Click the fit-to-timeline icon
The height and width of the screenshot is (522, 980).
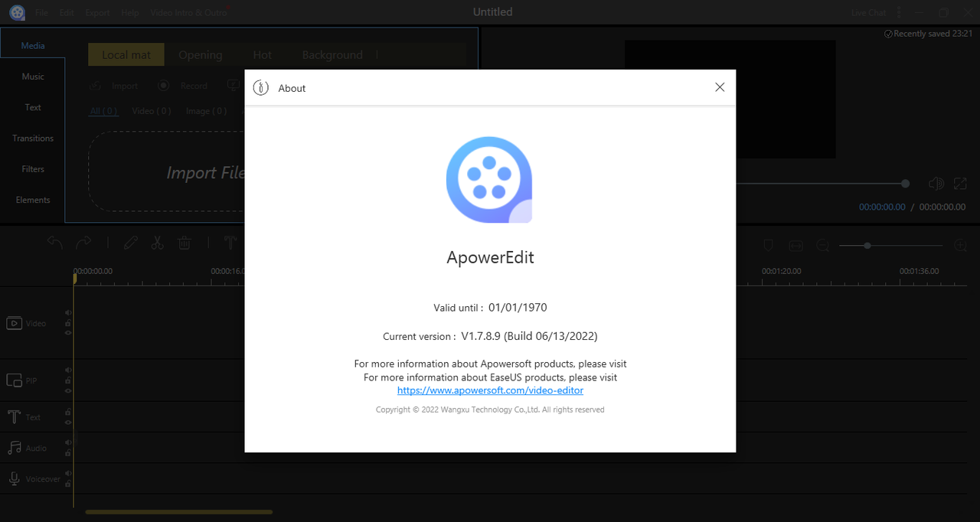795,245
